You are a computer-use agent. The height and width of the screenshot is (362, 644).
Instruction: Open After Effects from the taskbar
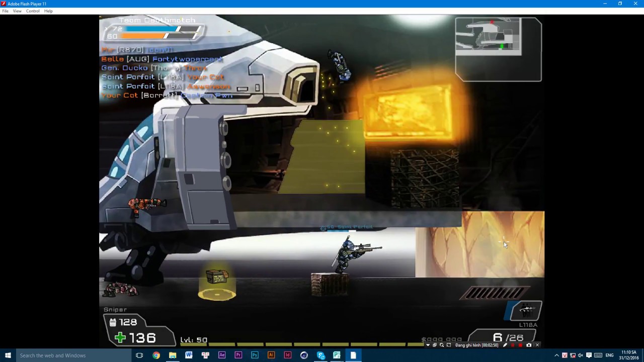[x=222, y=355]
